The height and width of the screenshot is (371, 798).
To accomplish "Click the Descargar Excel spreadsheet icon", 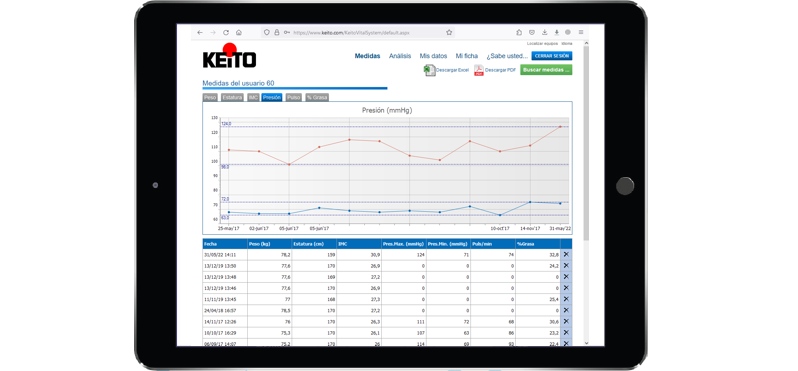I will click(x=429, y=70).
